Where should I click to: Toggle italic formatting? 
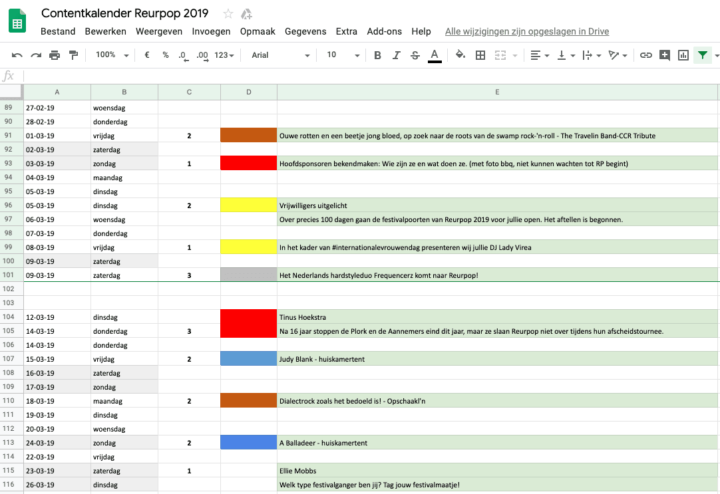pos(396,55)
